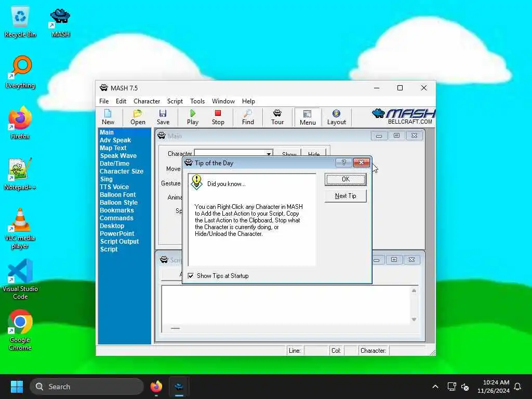Select Balloon Style in the sidebar

(118, 203)
